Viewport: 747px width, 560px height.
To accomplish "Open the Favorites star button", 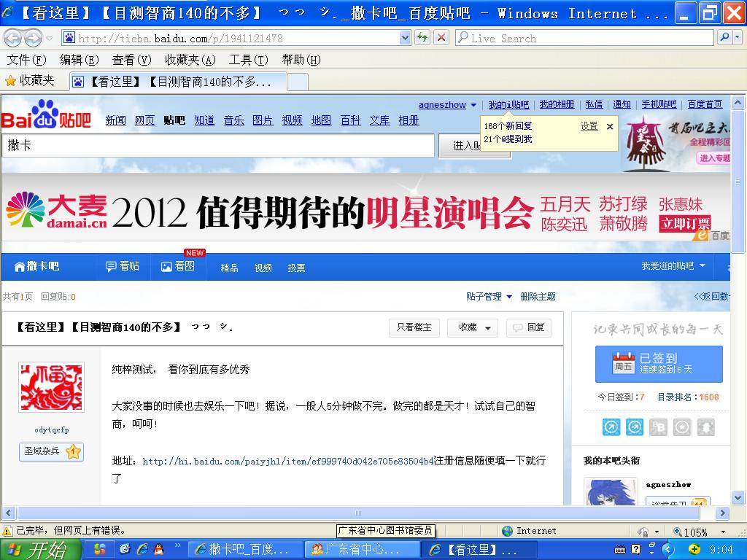I will [x=29, y=81].
